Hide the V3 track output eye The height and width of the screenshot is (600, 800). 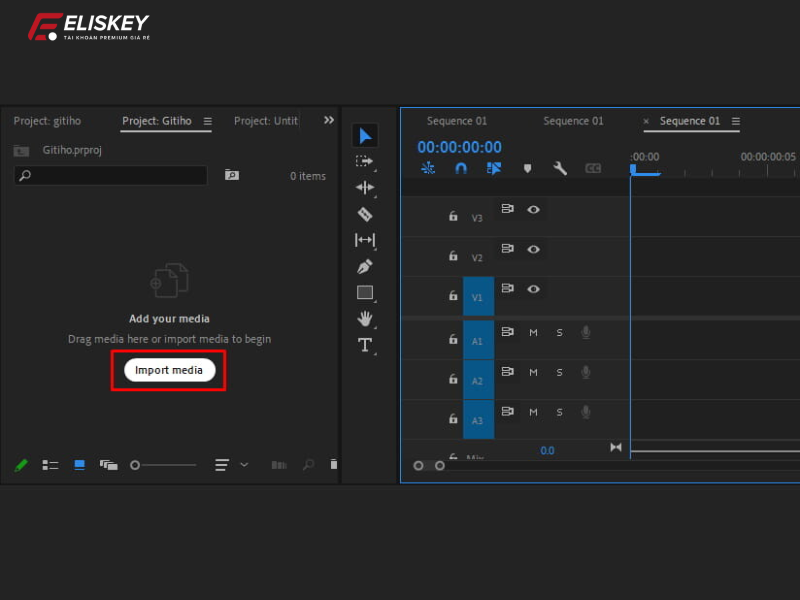(x=534, y=209)
